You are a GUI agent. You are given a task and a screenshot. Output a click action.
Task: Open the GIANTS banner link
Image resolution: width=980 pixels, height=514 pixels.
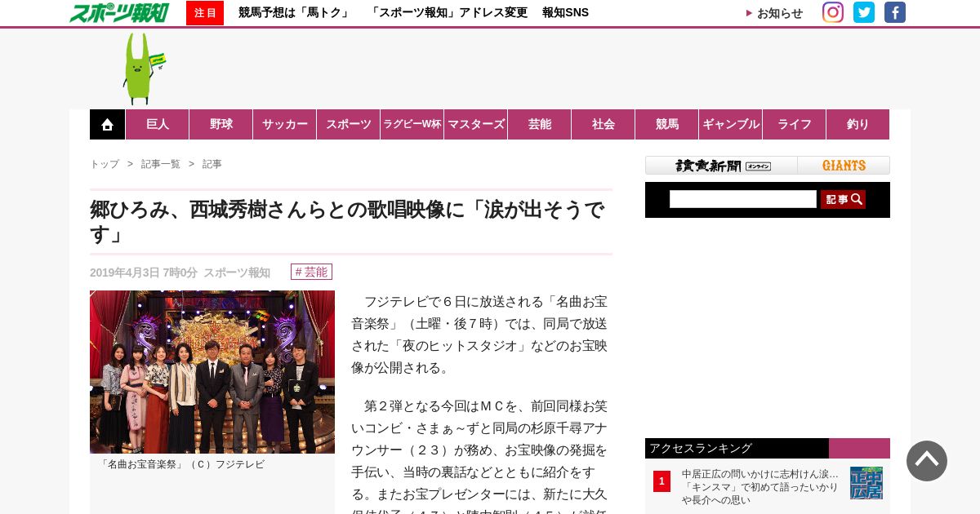tap(844, 166)
